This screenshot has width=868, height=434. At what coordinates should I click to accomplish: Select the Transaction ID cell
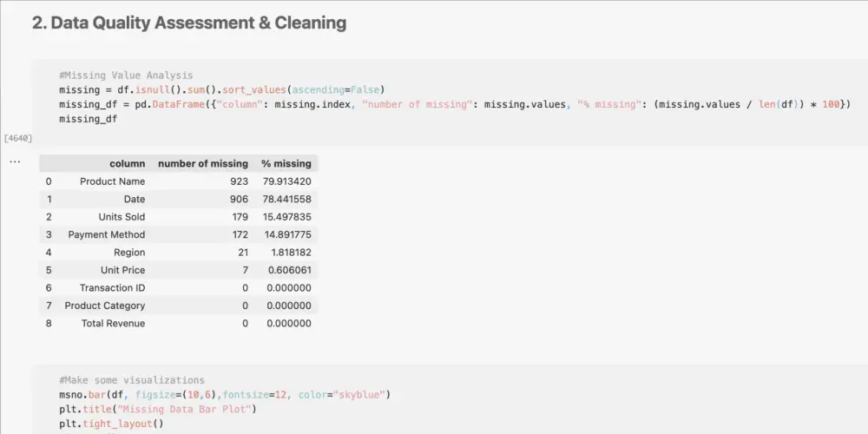pos(112,288)
